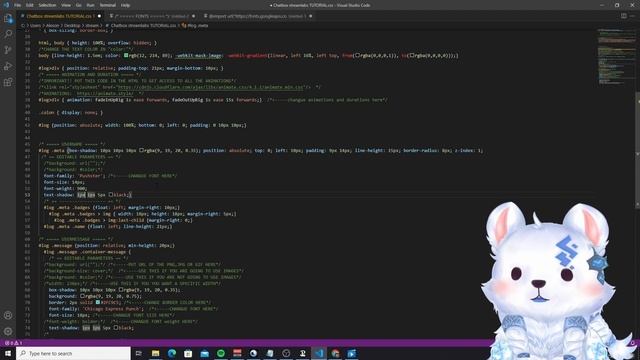Expand the stream breadcrumb segment

click(x=92, y=25)
